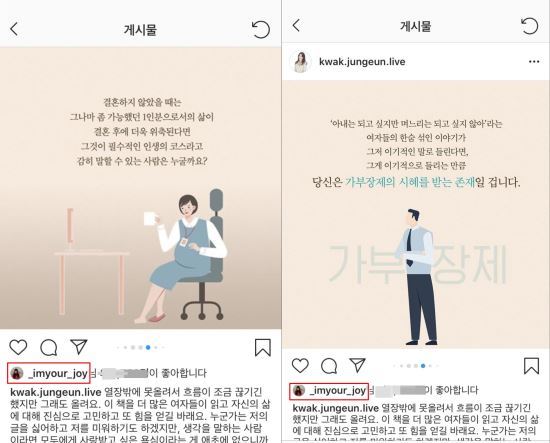Open kwak.jungeun.live username in left caption
This screenshot has height=443, width=550.
(56, 392)
